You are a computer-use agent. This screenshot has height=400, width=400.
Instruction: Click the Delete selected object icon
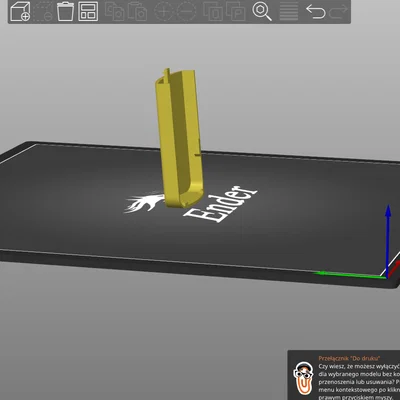(43, 12)
